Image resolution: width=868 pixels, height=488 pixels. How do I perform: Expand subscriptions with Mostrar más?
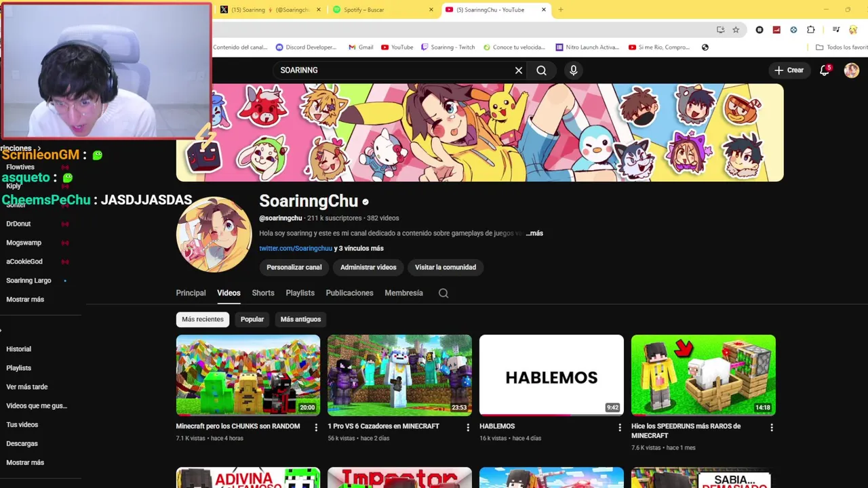[25, 300]
